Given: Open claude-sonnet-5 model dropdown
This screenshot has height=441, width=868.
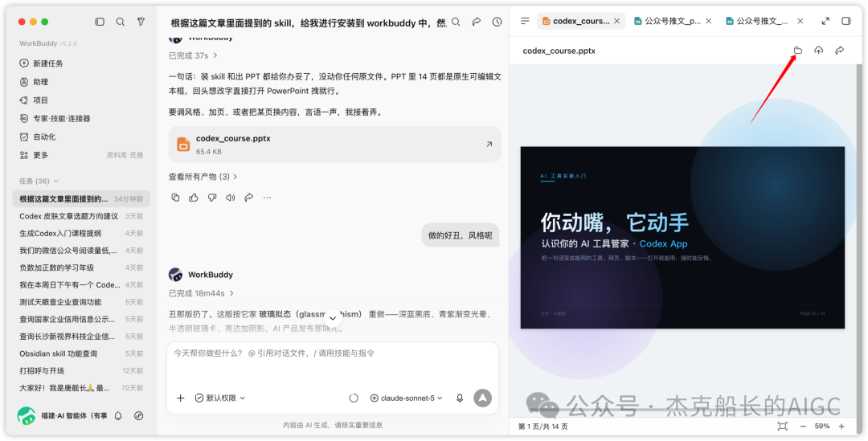Looking at the screenshot, I should point(407,398).
